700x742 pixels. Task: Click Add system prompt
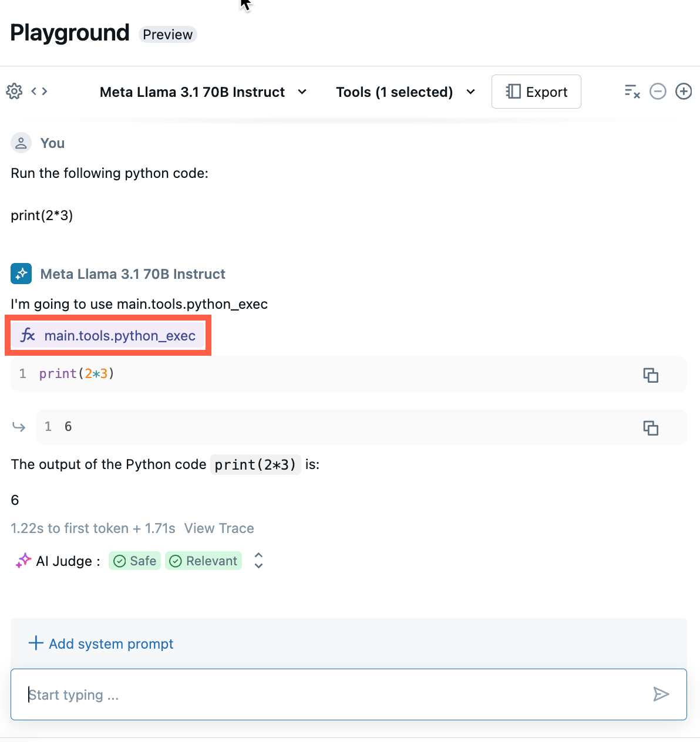[101, 644]
